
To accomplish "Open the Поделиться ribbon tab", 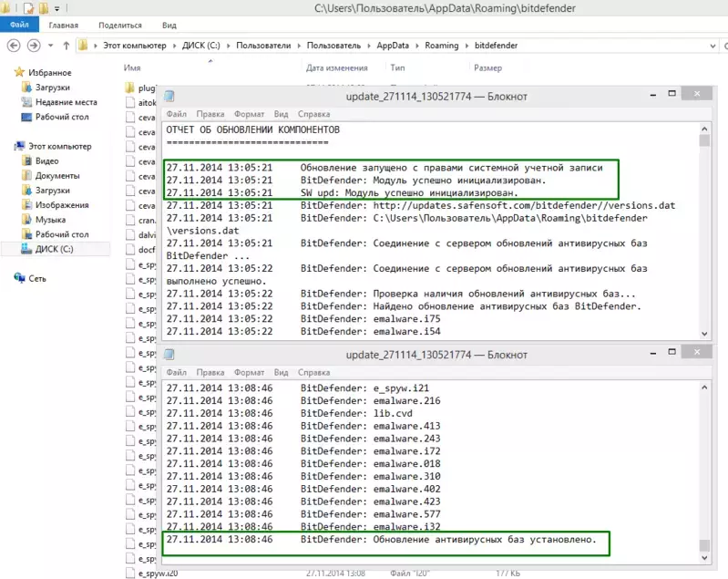I will click(x=119, y=26).
